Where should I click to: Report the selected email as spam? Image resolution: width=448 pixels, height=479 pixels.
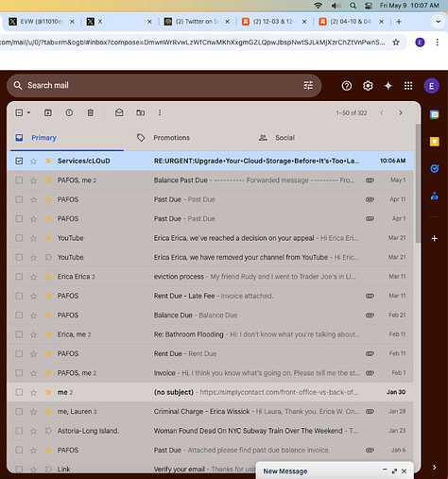(69, 112)
